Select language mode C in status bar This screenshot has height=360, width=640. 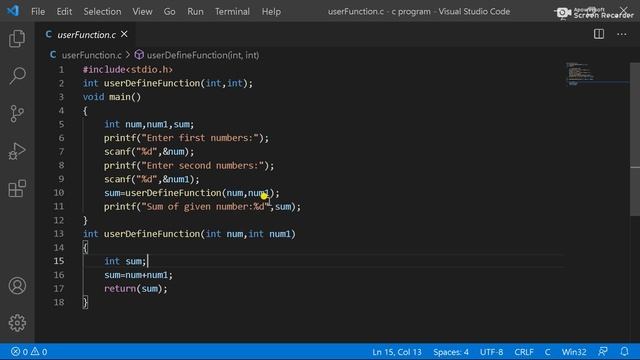coord(547,351)
